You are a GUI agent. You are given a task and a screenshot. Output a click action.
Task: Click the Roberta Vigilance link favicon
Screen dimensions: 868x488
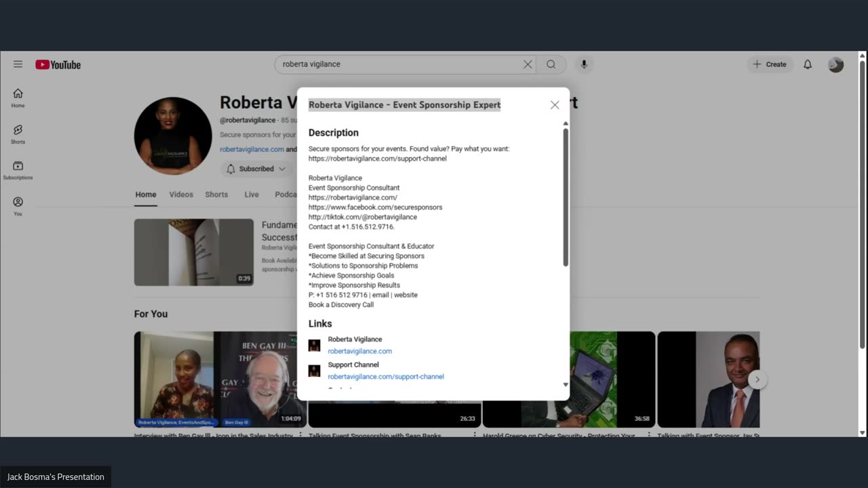click(x=314, y=345)
